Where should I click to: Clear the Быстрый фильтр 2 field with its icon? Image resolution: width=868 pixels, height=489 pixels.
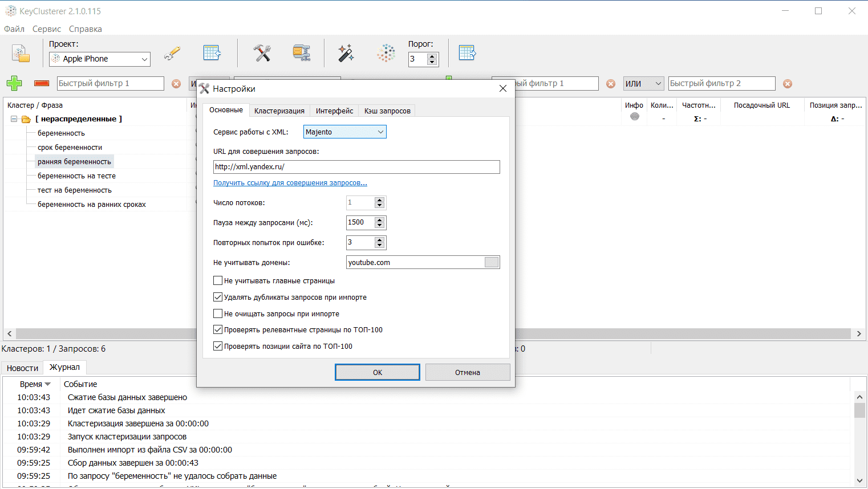[788, 84]
